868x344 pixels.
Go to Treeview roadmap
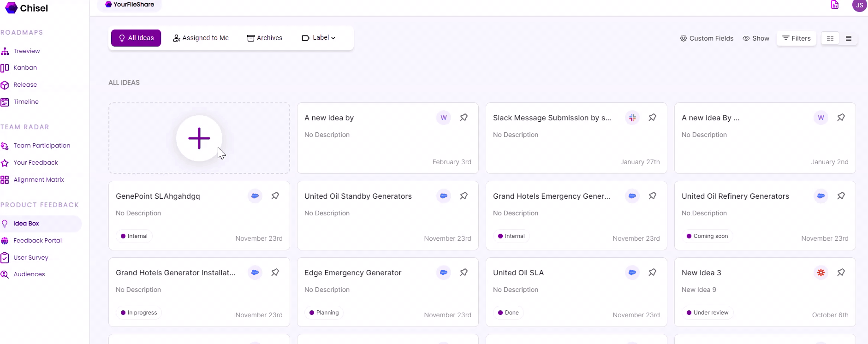[21, 51]
